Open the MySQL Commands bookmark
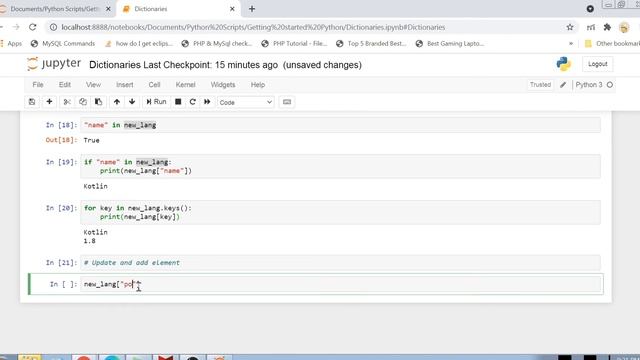Screen dimensions: 640x360 pos(63,44)
